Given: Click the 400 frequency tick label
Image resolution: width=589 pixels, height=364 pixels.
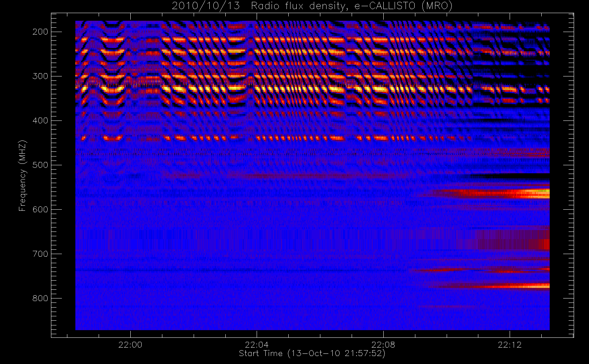Looking at the screenshot, I should coord(40,120).
